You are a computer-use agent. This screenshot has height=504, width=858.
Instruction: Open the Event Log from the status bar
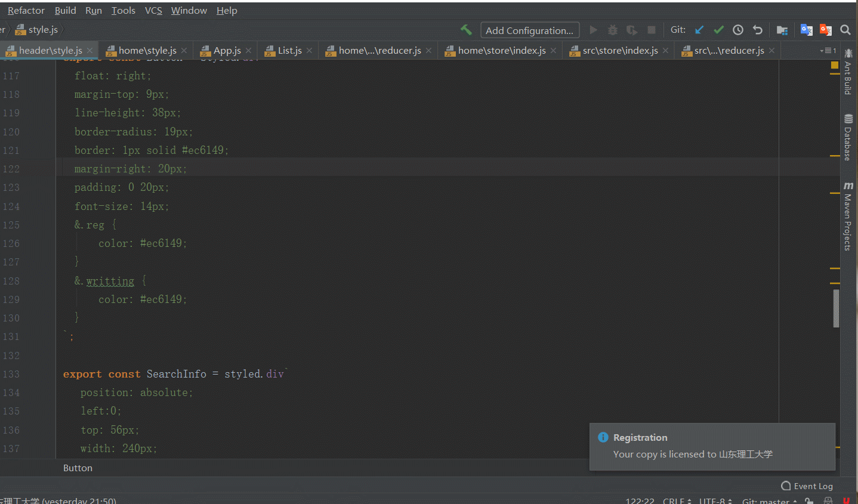pyautogui.click(x=807, y=486)
